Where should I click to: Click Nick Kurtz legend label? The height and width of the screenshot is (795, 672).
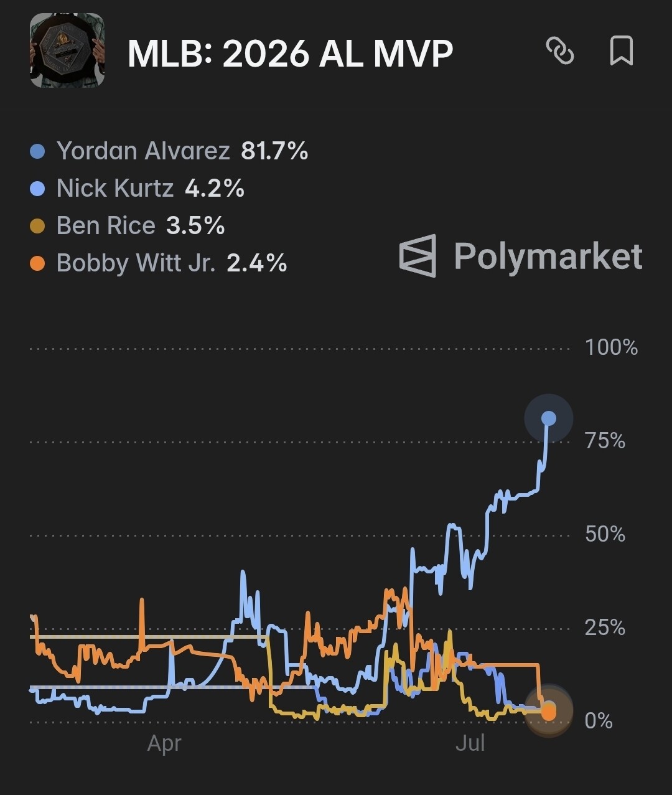(x=114, y=189)
